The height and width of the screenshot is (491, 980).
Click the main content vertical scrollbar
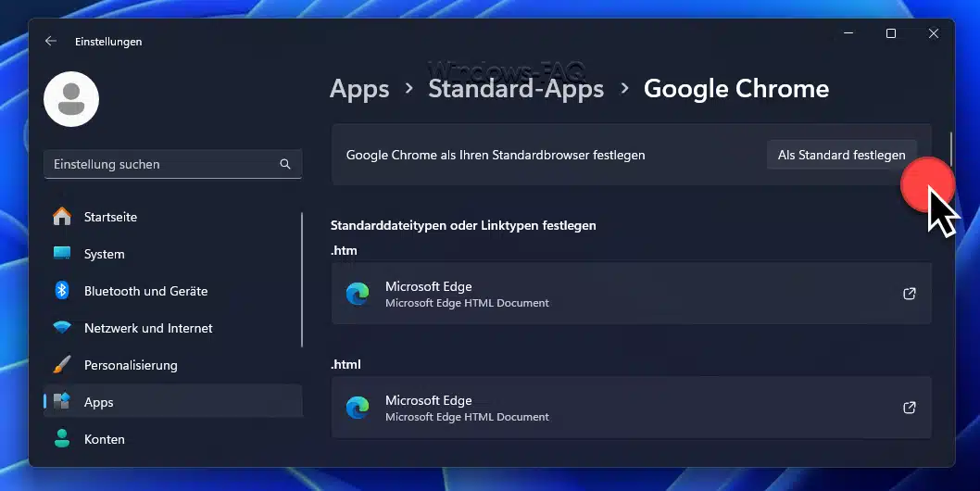tap(950, 148)
